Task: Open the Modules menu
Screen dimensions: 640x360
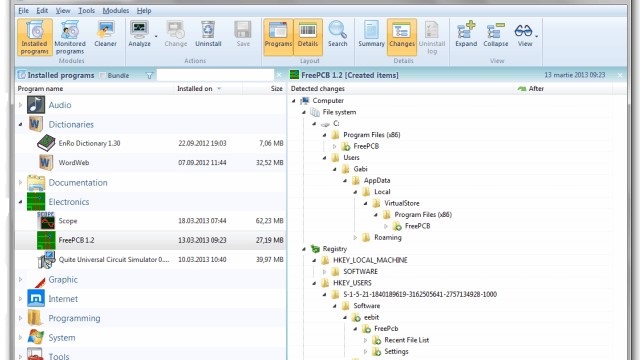Action: point(116,11)
